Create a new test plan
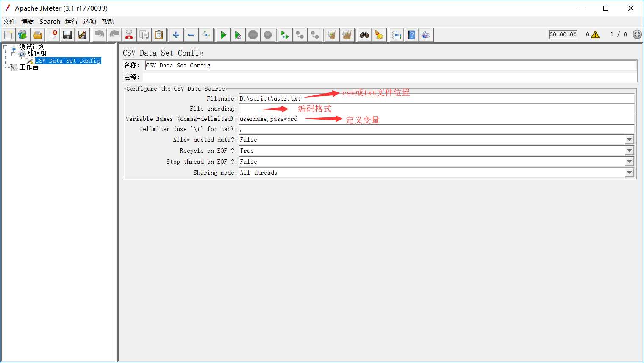Viewport: 644px width, 363px height. pyautogui.click(x=8, y=35)
